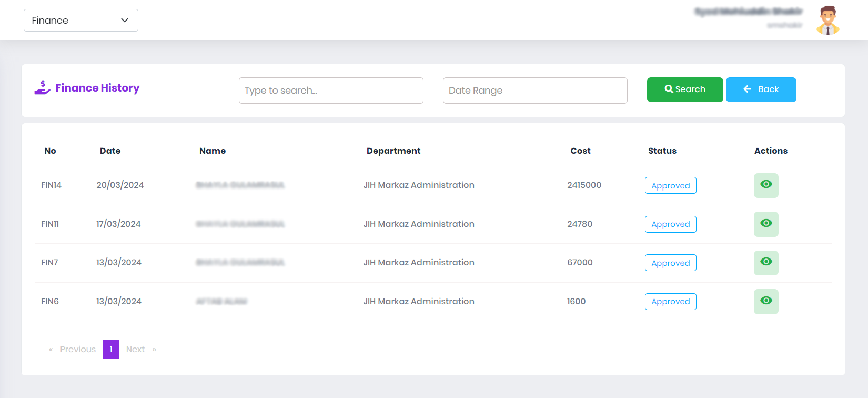
Task: Click the 13/03/2024 date in FIN7 row
Action: pyautogui.click(x=119, y=263)
